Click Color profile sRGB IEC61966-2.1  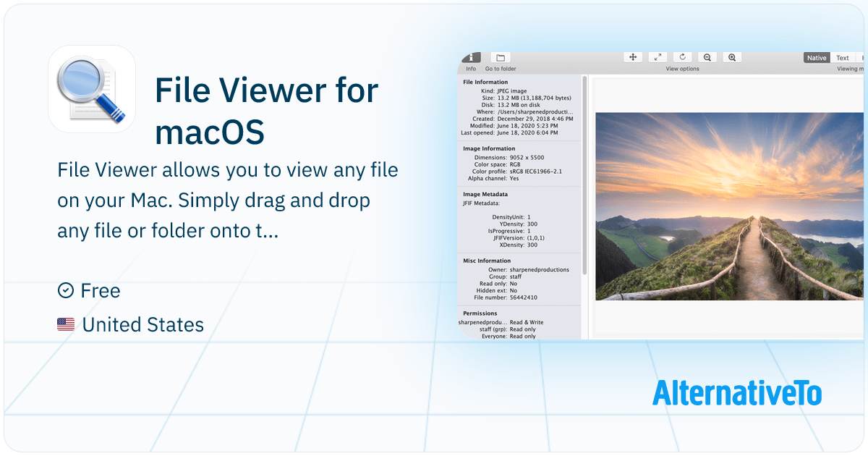[535, 172]
